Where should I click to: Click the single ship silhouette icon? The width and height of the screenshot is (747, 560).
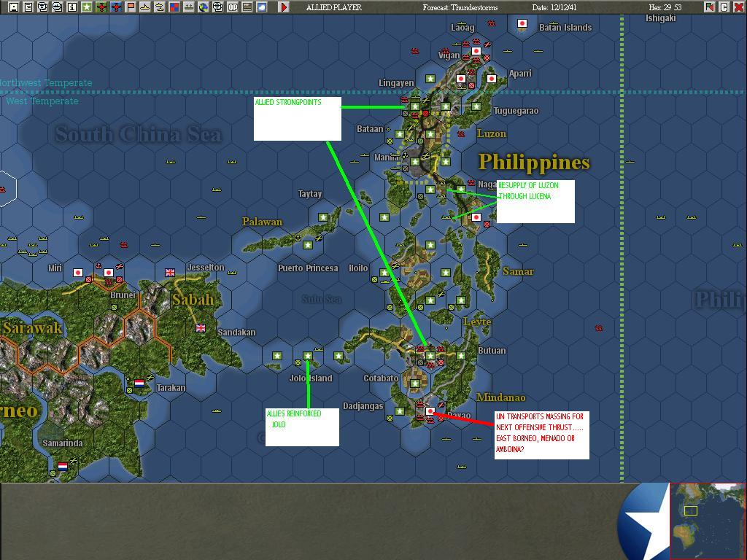[145, 7]
